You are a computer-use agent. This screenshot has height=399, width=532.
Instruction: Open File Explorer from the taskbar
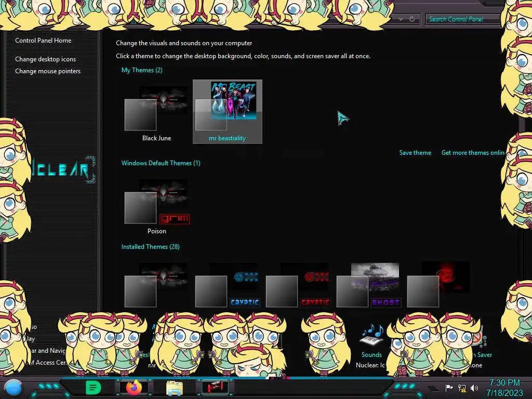click(175, 388)
